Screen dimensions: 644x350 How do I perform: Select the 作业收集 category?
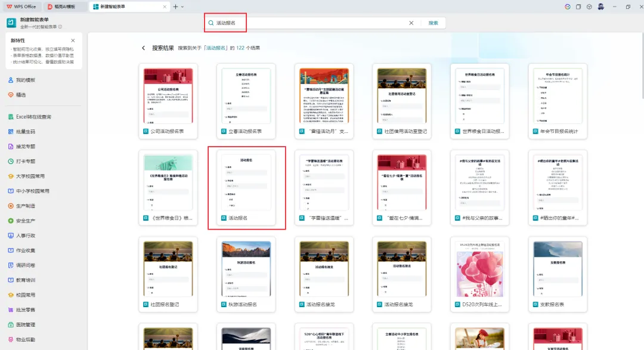[22, 250]
